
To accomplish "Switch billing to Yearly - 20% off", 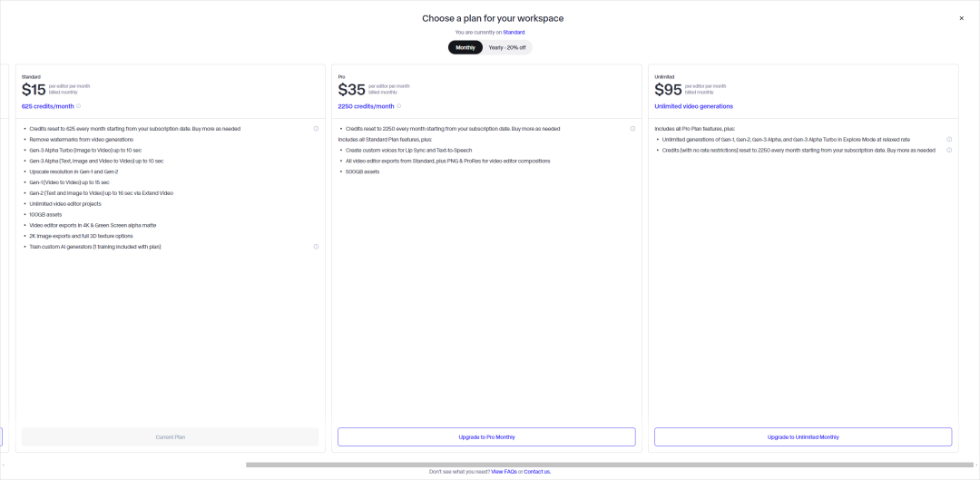I will tap(507, 47).
